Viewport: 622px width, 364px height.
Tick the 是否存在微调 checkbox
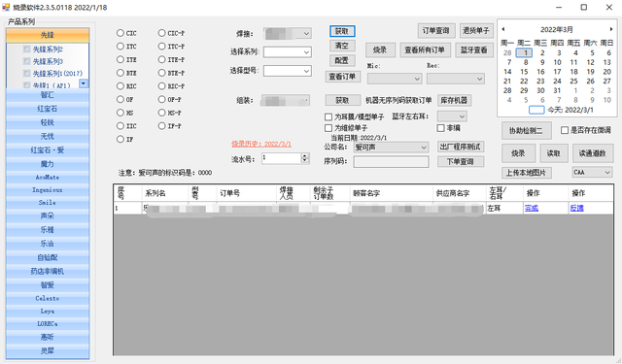[x=565, y=130]
